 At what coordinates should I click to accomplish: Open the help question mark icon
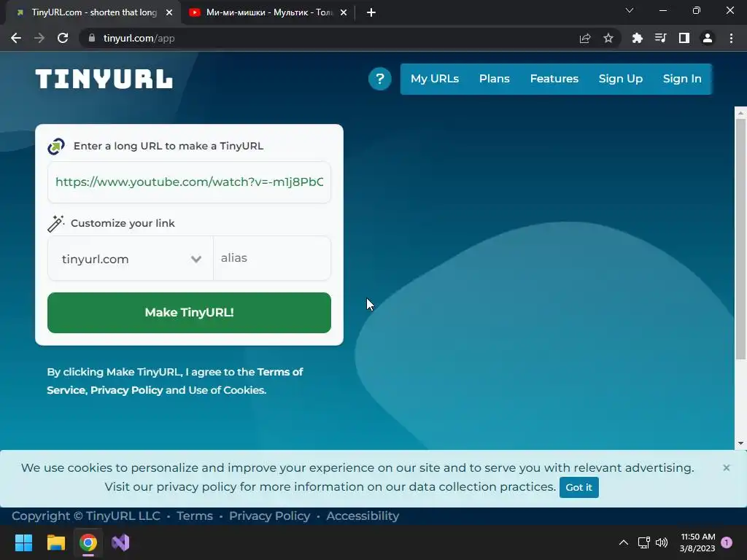[379, 79]
